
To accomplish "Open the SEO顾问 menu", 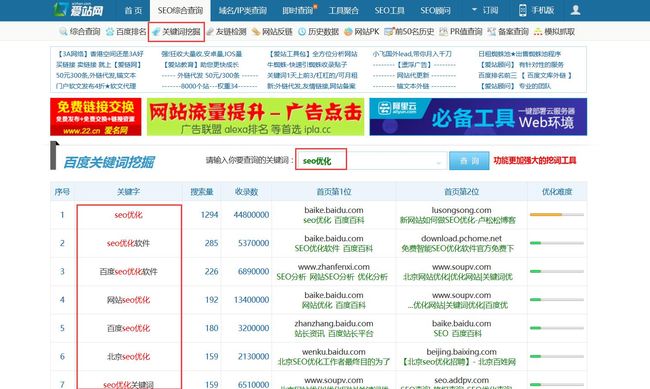I will tap(435, 10).
